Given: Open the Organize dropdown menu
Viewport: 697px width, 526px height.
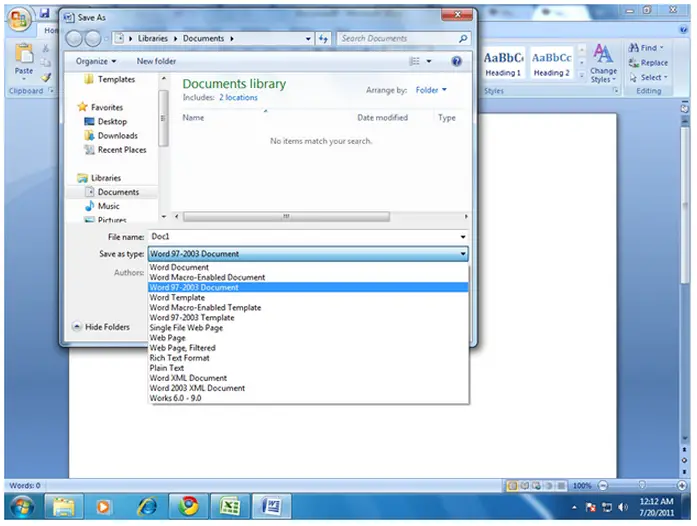Looking at the screenshot, I should tap(96, 61).
